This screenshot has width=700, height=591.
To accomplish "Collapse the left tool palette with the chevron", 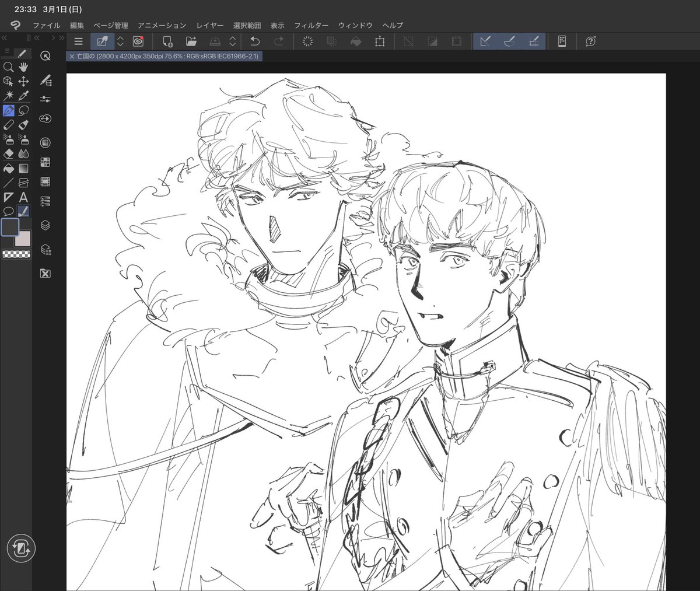I will point(4,37).
